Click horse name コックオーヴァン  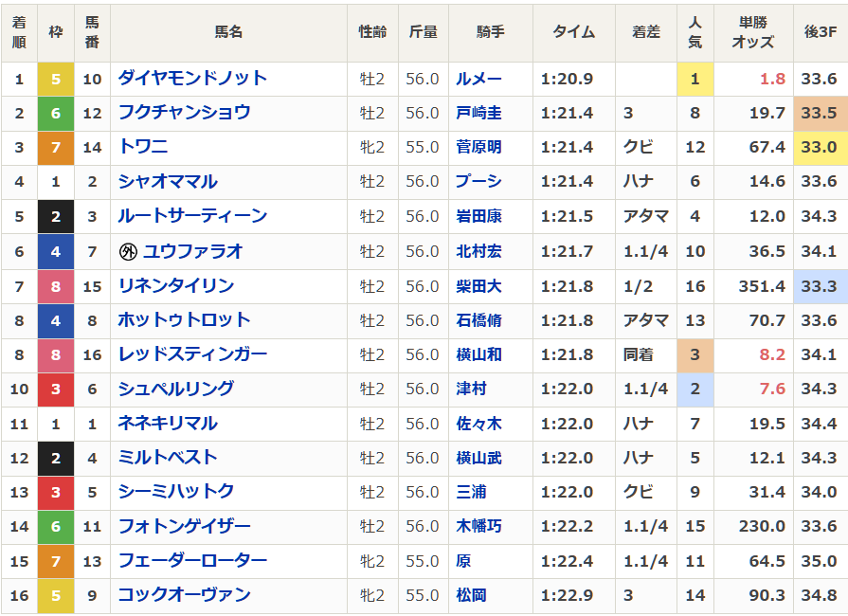pos(184,595)
